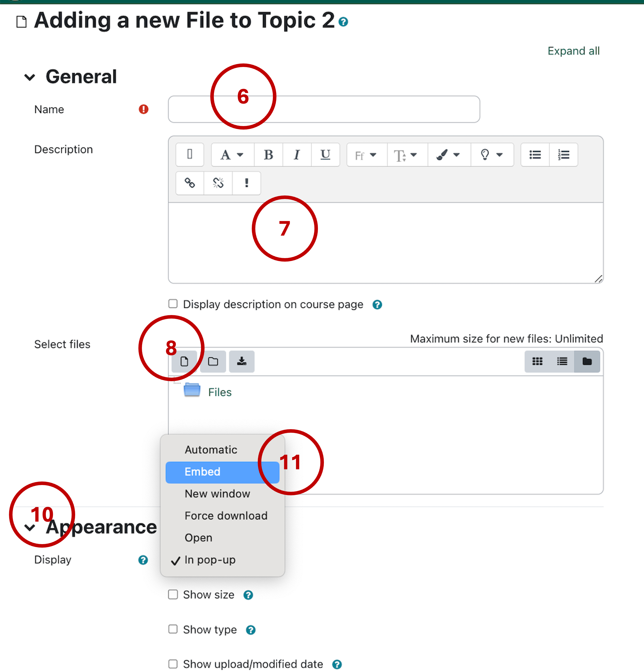Screen dimensions: 644x671
Task: Switch file manager to list view
Action: coord(562,361)
